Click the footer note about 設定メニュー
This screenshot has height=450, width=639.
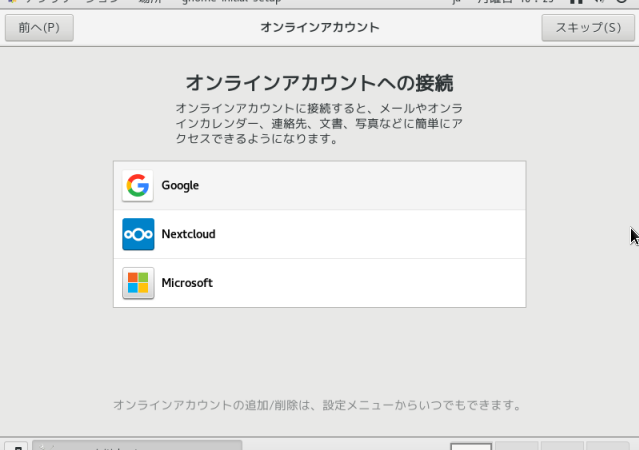[x=317, y=405]
